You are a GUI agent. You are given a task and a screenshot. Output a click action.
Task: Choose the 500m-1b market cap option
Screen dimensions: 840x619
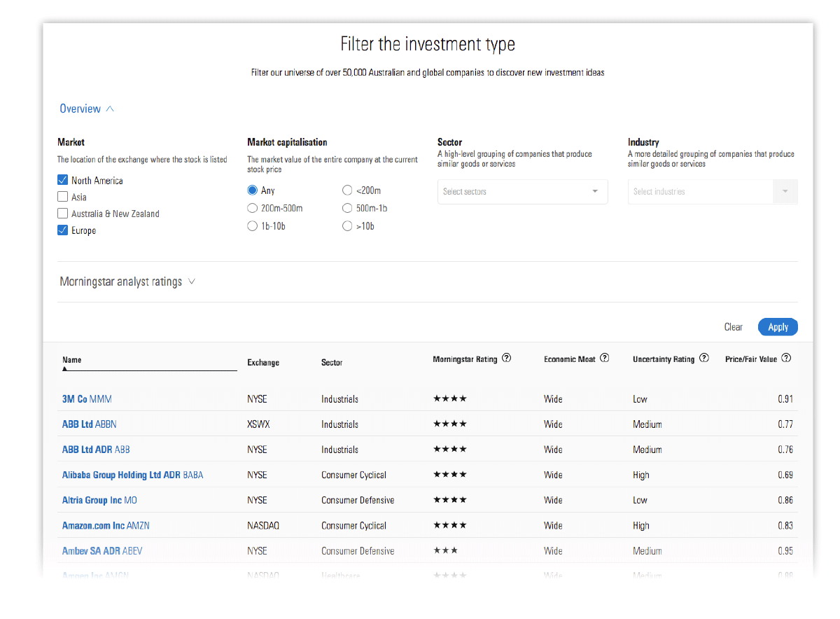point(347,208)
